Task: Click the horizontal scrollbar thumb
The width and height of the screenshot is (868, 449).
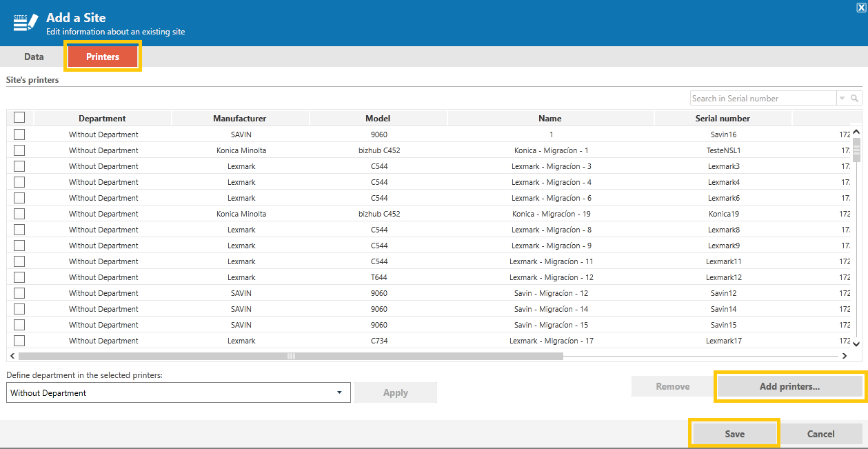Action: (x=291, y=356)
